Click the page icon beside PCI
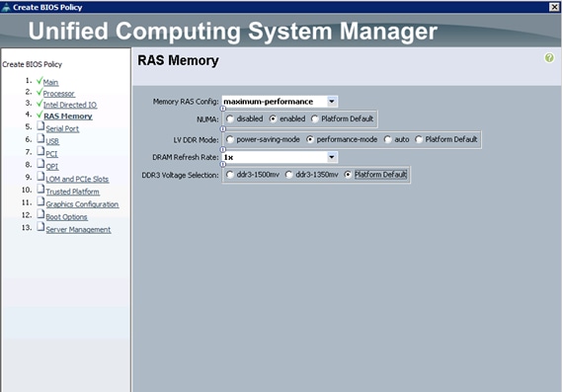Viewport: 562px width, 392px height. tap(40, 151)
